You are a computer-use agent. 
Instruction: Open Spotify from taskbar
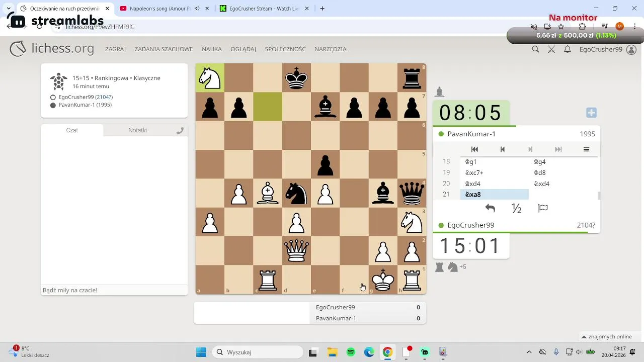[351, 352]
